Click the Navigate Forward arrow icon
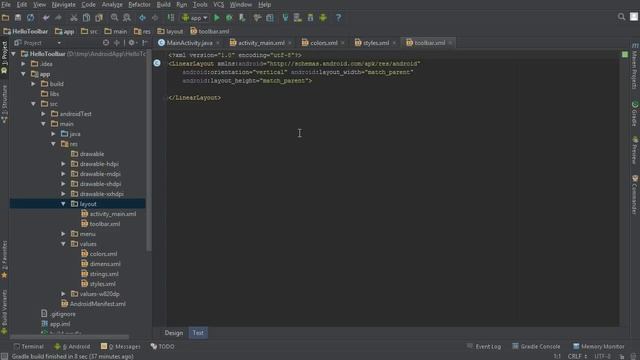640x360 pixels. 155,18
